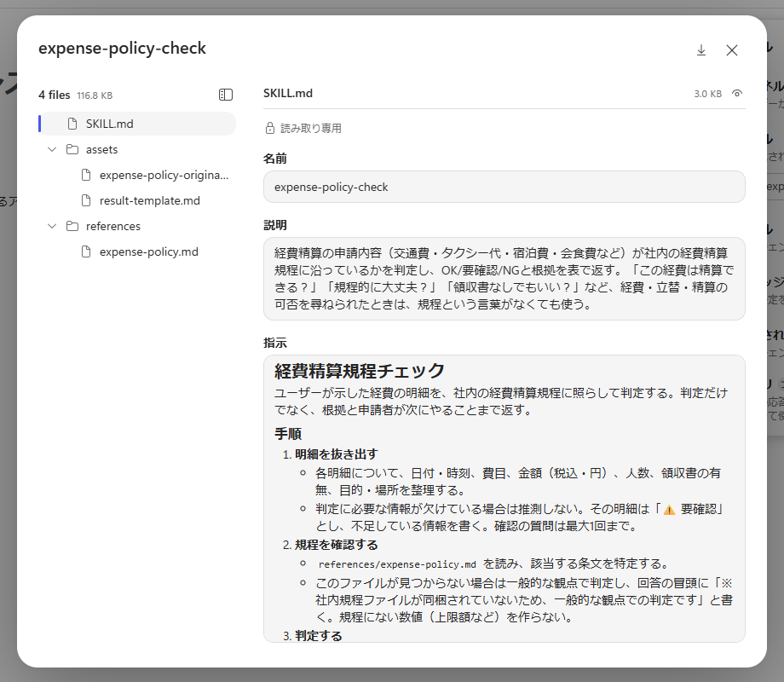784x682 pixels.
Task: Click the expense-policy.md file icon
Action: pyautogui.click(x=86, y=251)
